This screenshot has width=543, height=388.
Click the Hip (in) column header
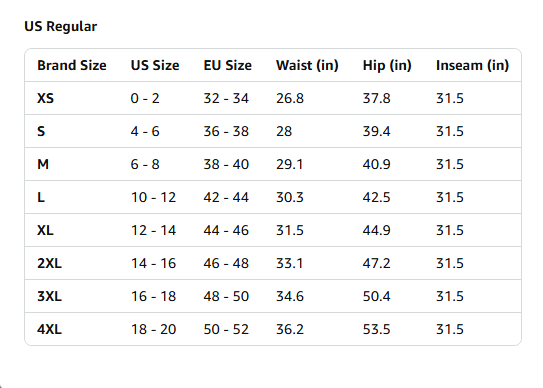[387, 65]
